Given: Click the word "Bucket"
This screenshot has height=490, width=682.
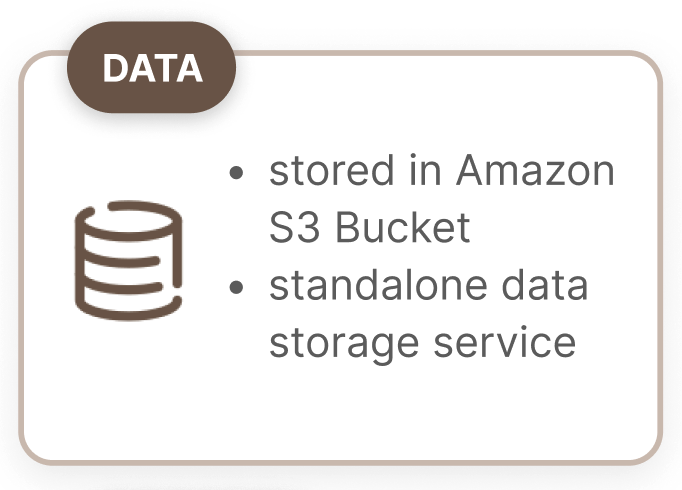Looking at the screenshot, I should click(403, 228).
